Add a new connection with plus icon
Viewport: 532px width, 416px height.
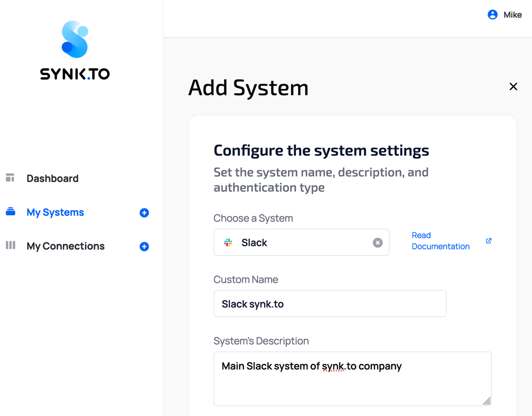tap(144, 246)
